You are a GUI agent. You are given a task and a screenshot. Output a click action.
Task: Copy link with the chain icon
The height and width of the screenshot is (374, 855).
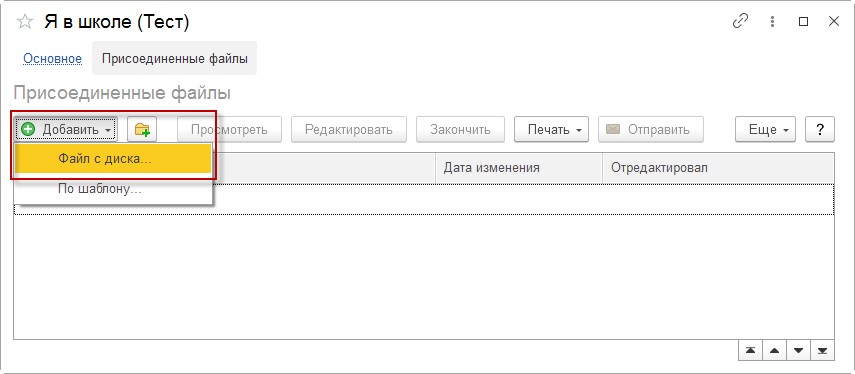click(740, 22)
